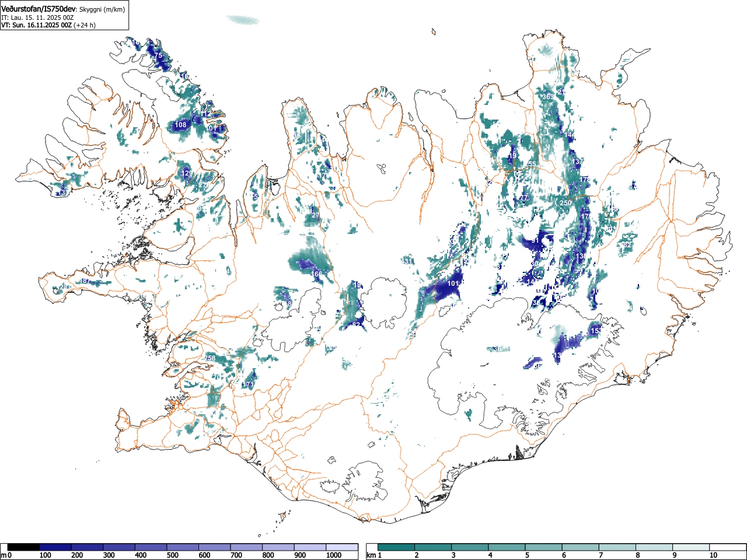This screenshot has height=560, width=747.
Task: Select the 100–200 m dark blue swatch
Action: pos(55,547)
